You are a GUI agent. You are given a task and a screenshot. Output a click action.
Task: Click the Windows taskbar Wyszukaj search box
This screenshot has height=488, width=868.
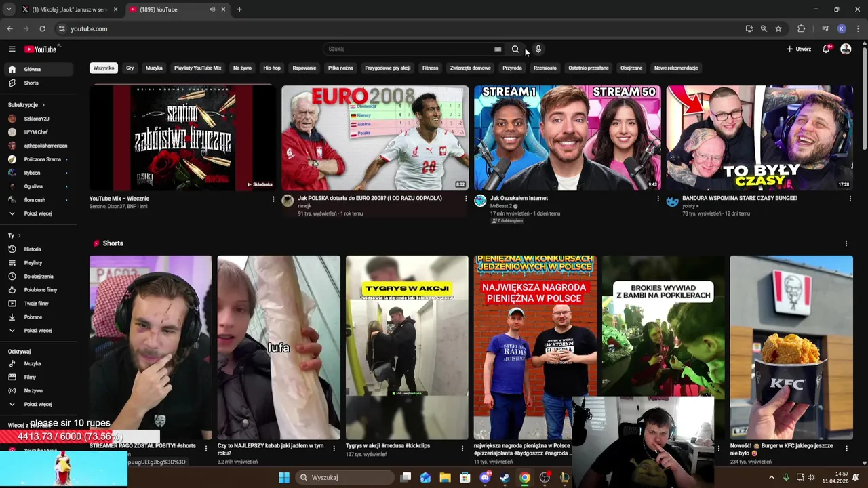point(346,477)
